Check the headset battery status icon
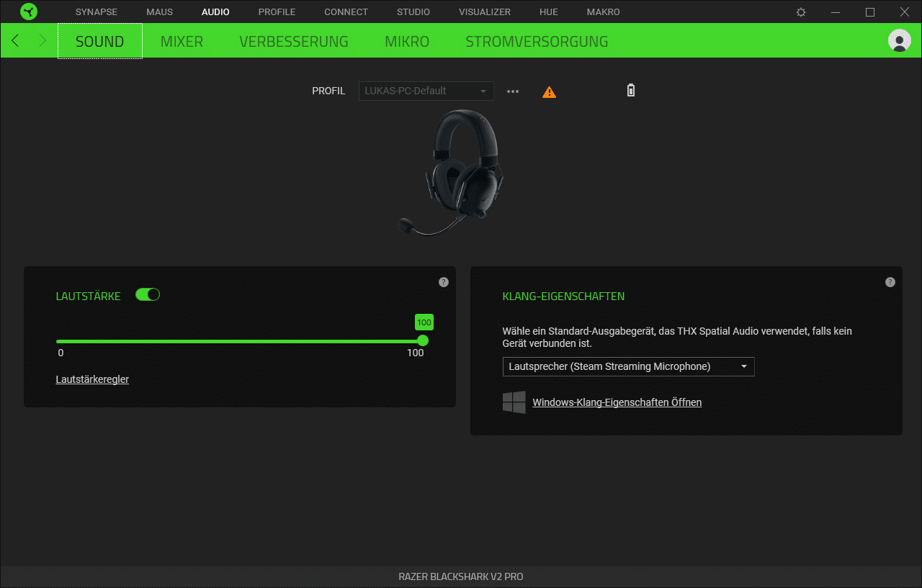Viewport: 922px width, 588px height. point(631,91)
